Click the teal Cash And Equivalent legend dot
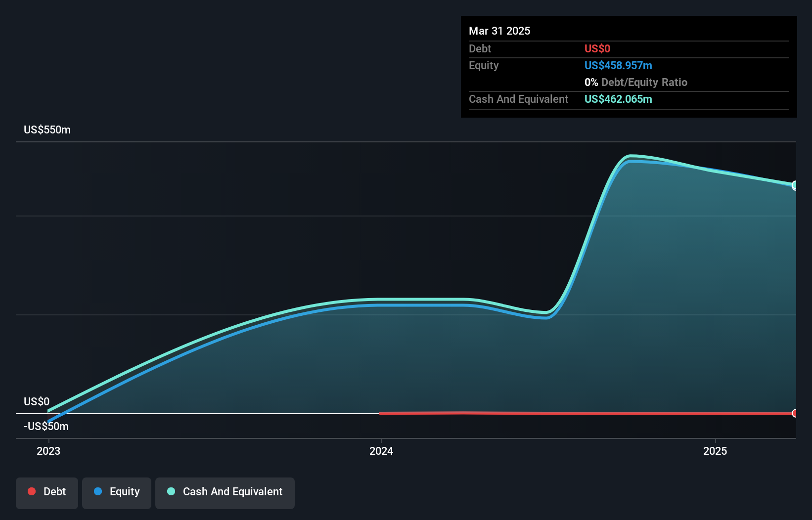 coord(171,491)
